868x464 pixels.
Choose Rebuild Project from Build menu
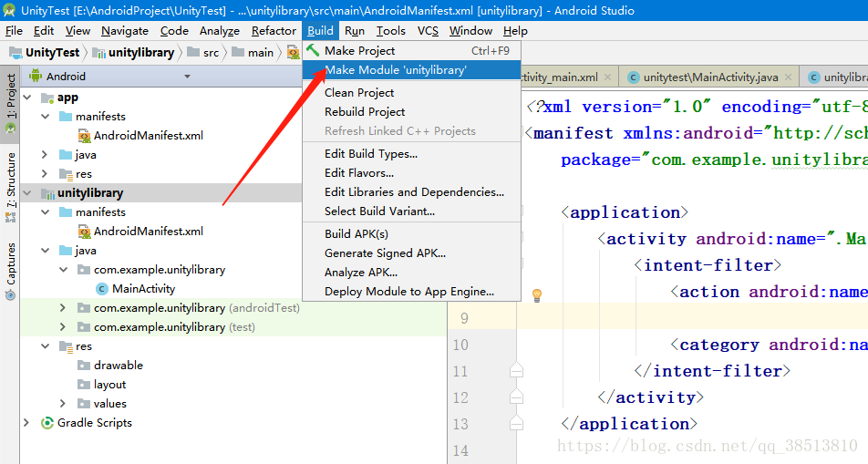[411, 112]
